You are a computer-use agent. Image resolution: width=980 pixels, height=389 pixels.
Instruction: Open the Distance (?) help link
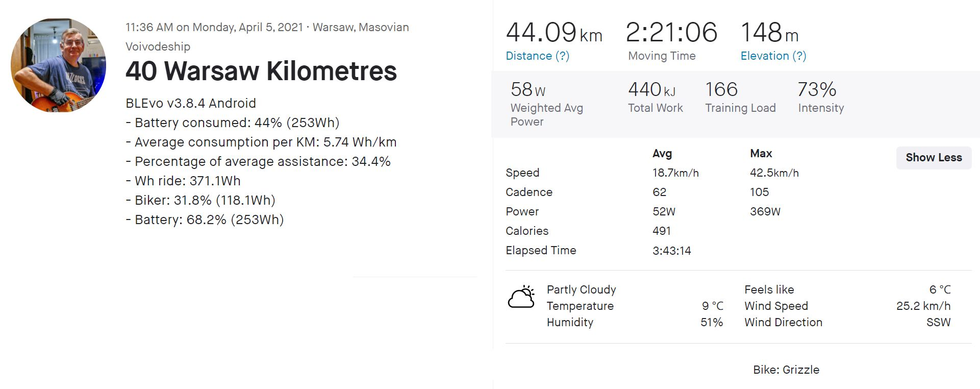coord(537,56)
